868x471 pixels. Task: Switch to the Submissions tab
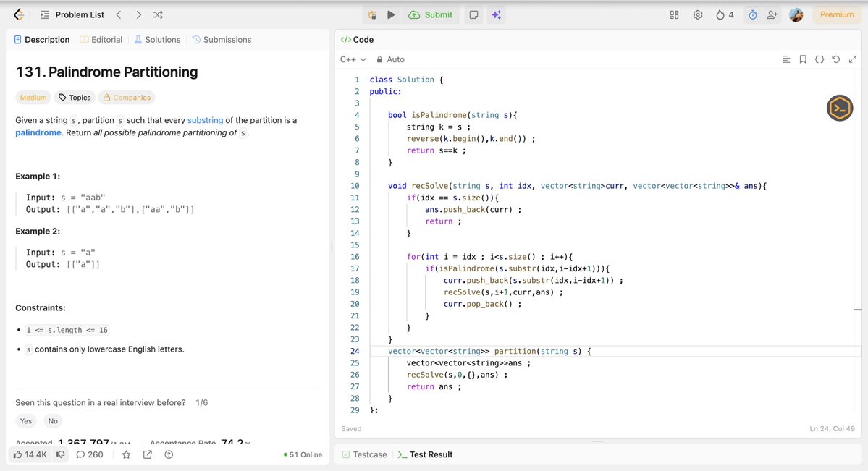pyautogui.click(x=222, y=39)
